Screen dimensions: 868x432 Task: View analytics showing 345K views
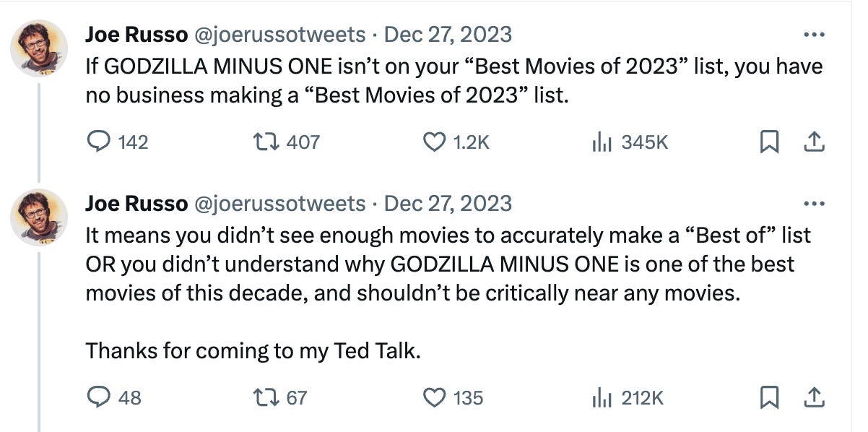[630, 142]
